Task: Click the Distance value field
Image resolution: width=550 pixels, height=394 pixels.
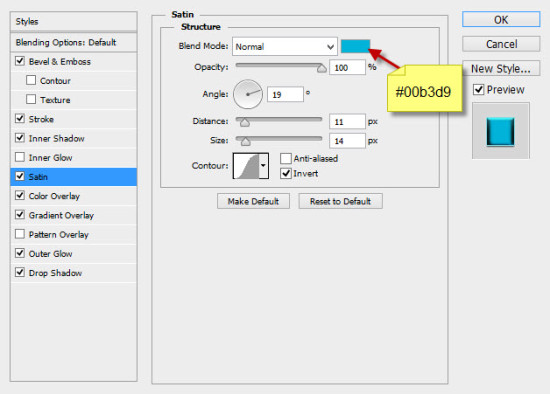Action: coord(347,122)
